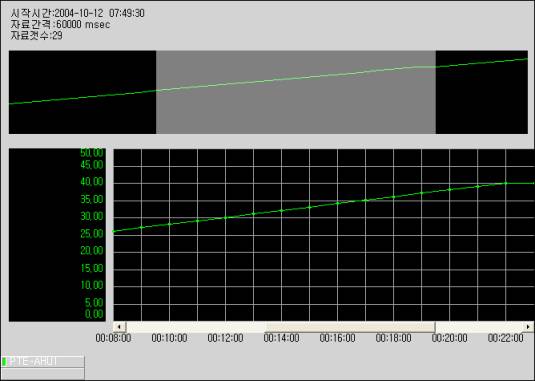Click the data point at 00:12:00

[x=226, y=217]
